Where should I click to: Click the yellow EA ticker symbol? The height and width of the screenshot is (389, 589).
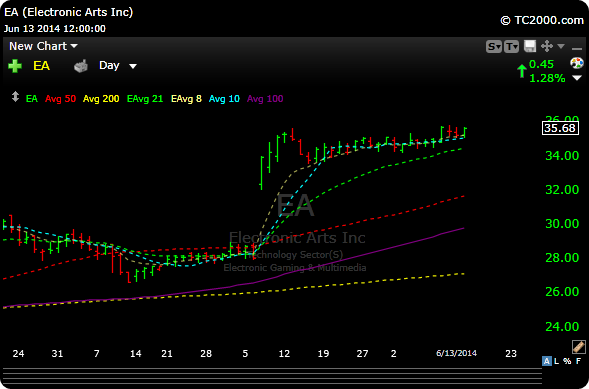(x=41, y=66)
